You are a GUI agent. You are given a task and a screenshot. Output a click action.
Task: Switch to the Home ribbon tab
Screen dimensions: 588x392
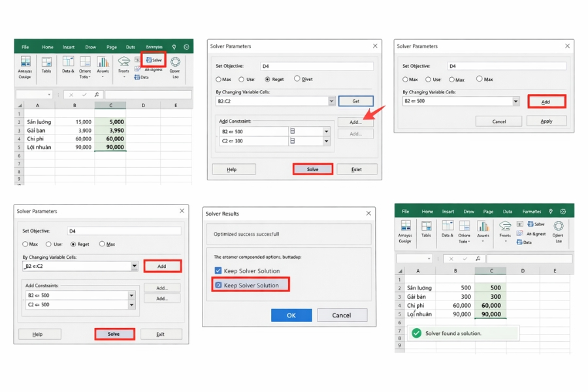click(x=48, y=48)
